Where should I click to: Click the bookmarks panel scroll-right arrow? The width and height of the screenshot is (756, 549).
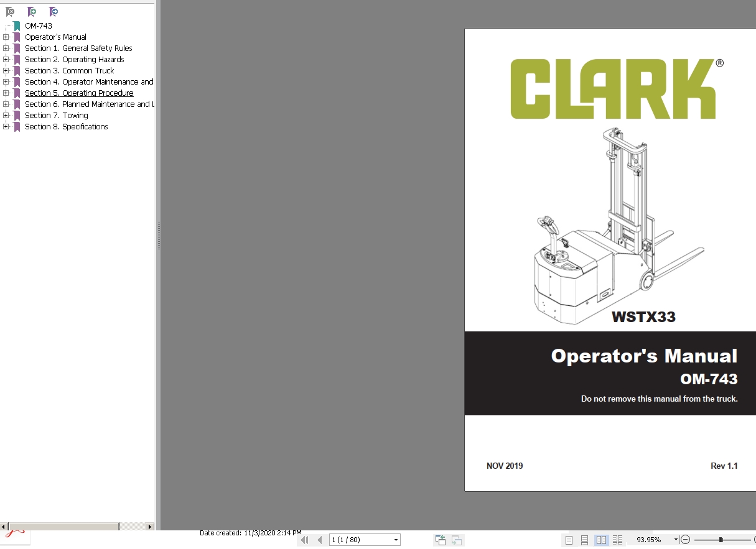[x=150, y=527]
